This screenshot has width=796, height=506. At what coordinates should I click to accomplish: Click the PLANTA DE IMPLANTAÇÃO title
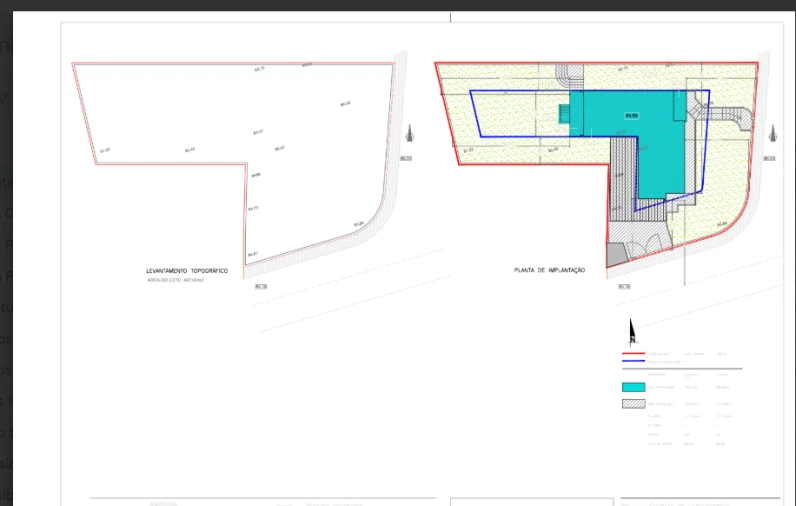[549, 270]
